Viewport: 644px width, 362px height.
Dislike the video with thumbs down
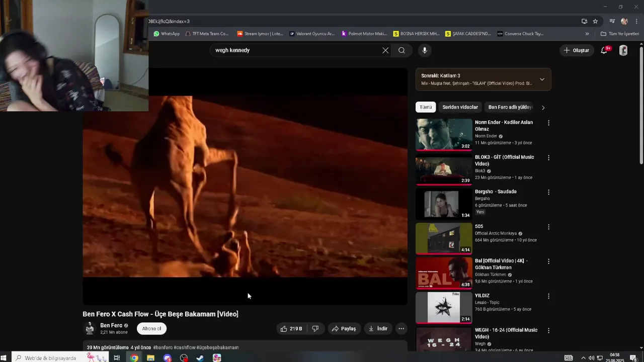coord(315,329)
